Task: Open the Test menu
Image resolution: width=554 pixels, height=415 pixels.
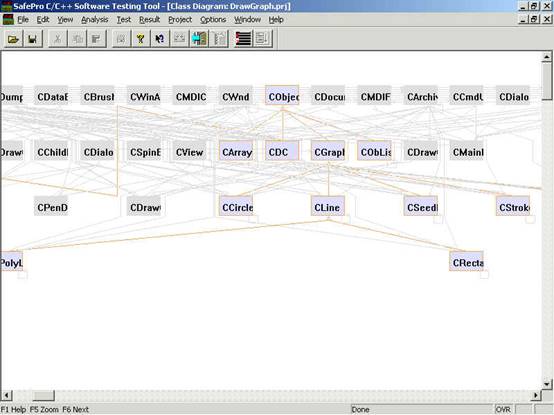Action: [124, 20]
